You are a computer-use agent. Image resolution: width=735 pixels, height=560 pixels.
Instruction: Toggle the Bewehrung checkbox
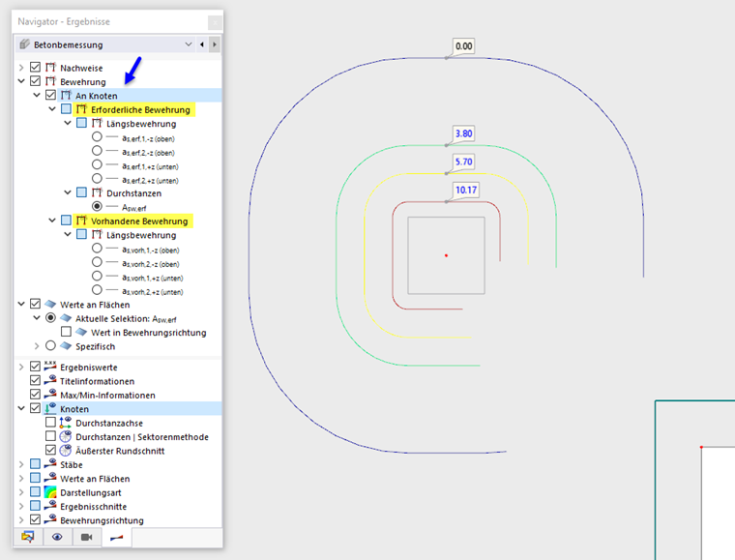(x=35, y=81)
